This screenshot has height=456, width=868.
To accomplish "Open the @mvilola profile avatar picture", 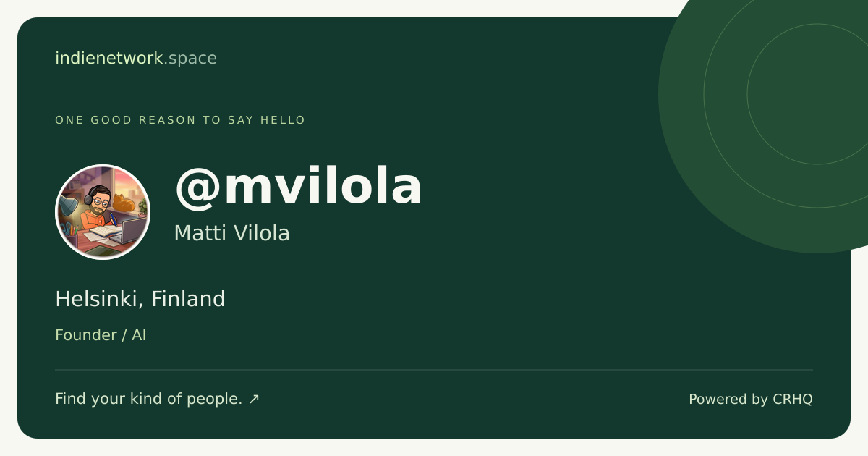I will click(x=103, y=212).
